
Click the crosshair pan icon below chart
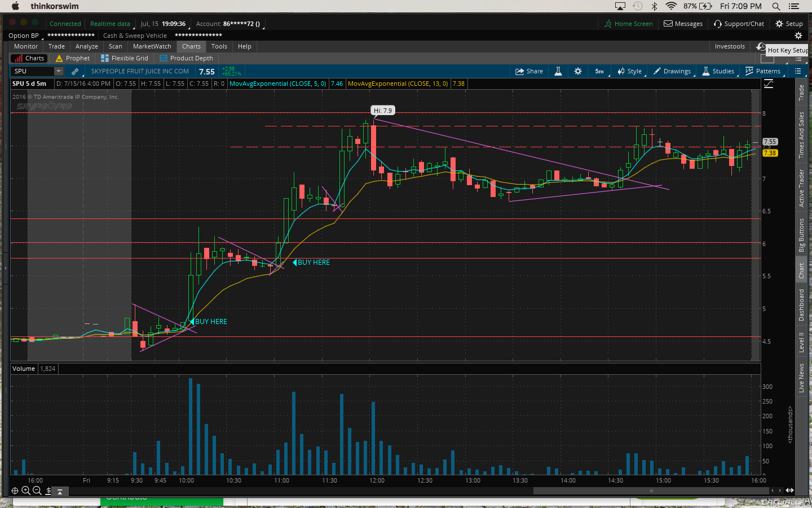coord(15,491)
